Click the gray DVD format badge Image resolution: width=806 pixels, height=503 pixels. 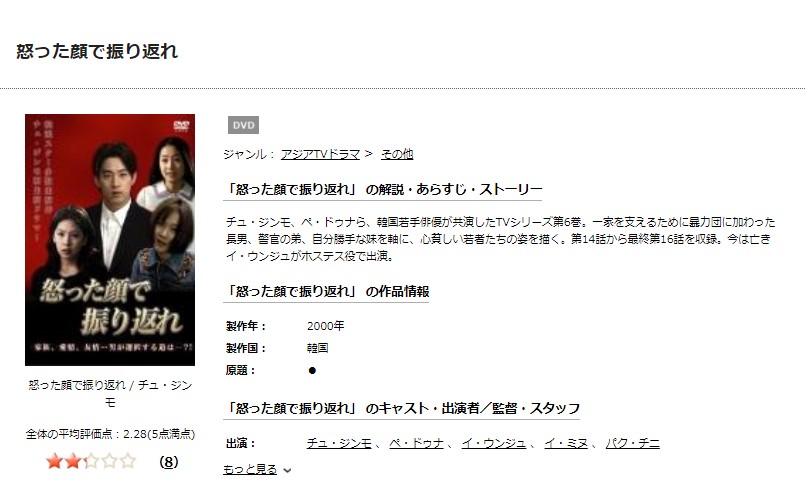(243, 125)
